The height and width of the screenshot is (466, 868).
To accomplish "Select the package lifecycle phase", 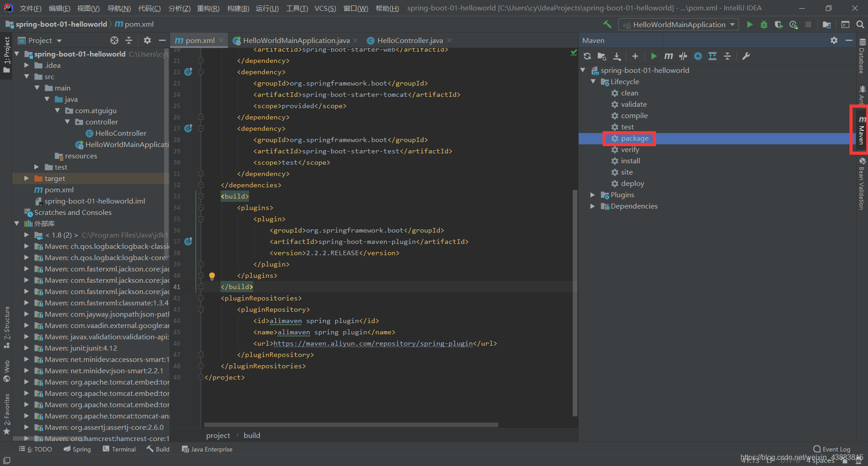I will tap(635, 138).
